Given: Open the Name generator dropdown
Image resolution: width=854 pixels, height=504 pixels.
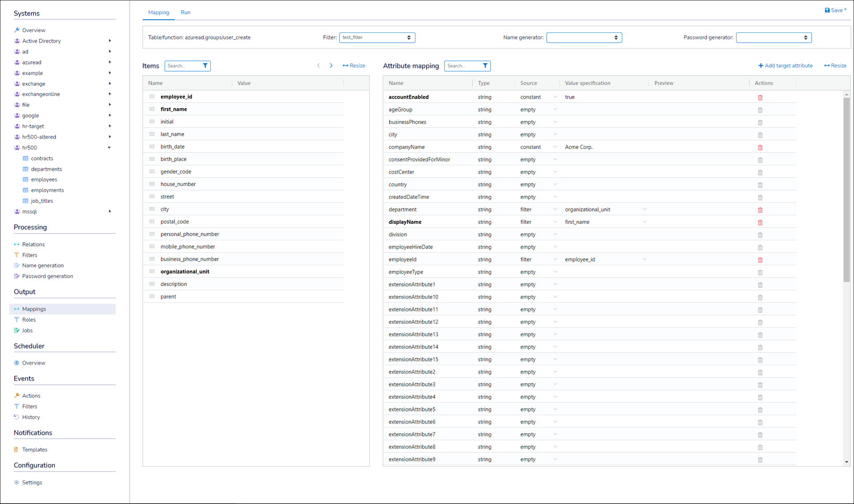Looking at the screenshot, I should click(x=584, y=38).
